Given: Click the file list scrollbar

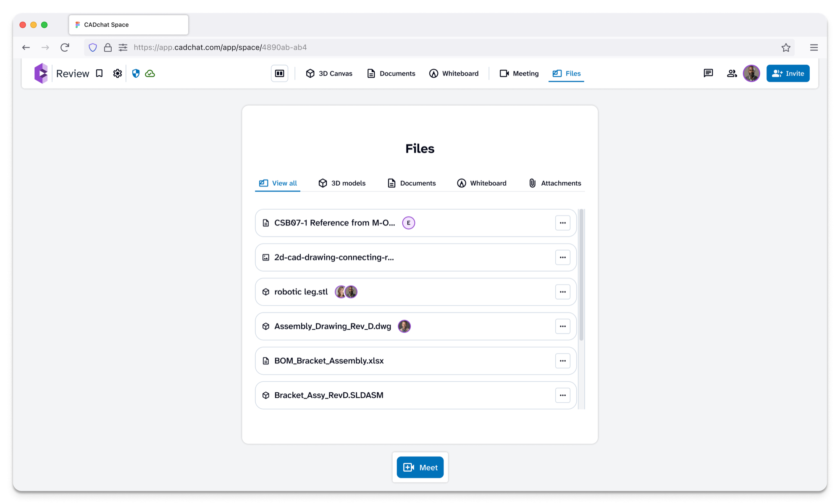Looking at the screenshot, I should point(581,275).
